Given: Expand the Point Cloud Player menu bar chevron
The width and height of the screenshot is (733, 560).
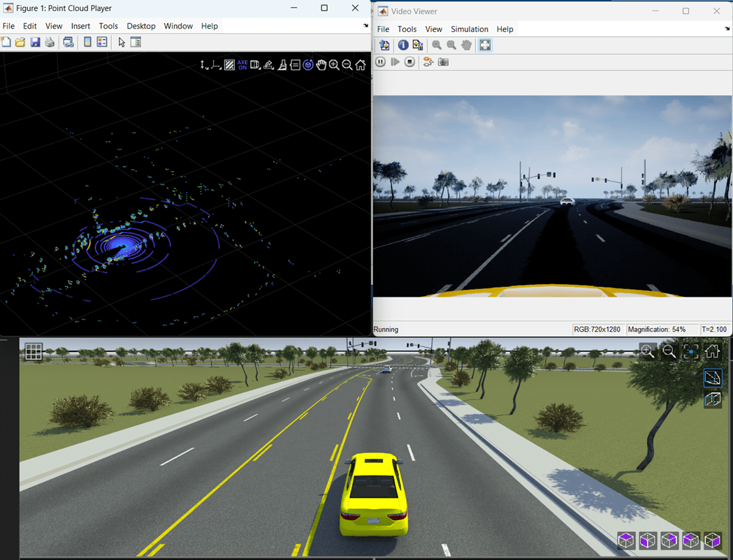Looking at the screenshot, I should click(365, 26).
